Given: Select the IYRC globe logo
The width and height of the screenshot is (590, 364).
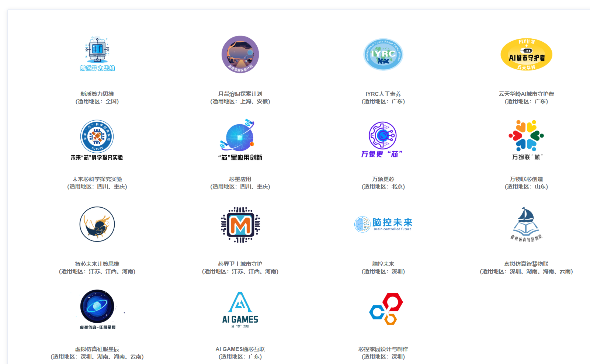Looking at the screenshot, I should coord(383,55).
